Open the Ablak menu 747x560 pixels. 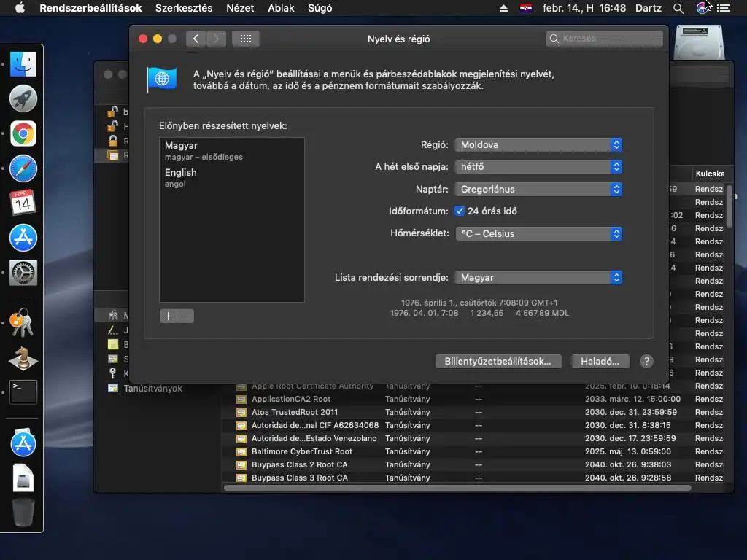click(281, 8)
